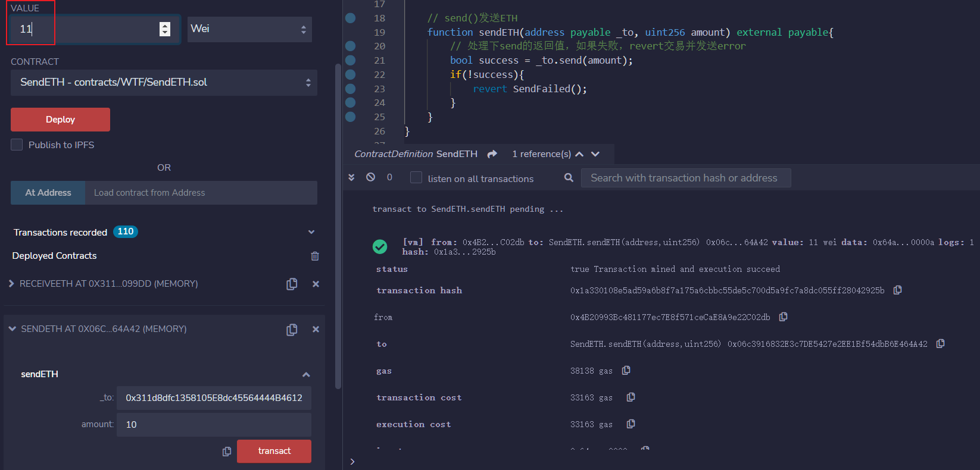Copy the transaction hash value
The width and height of the screenshot is (980, 470).
(x=897, y=290)
